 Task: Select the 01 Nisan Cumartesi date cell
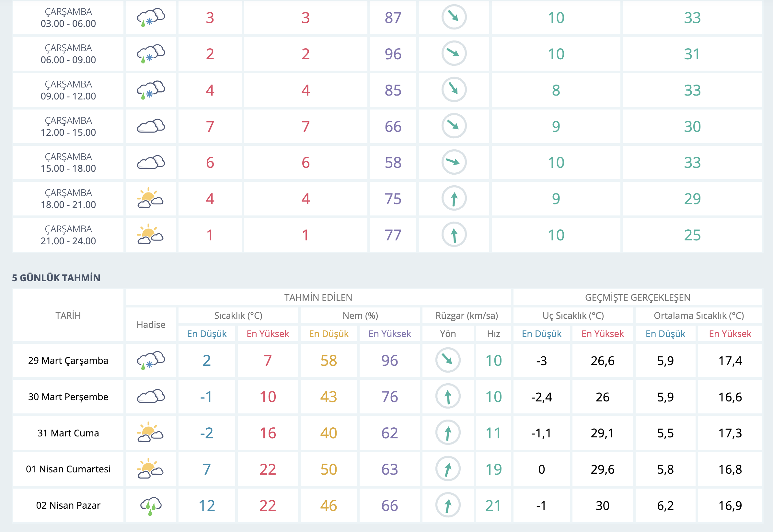(x=68, y=469)
